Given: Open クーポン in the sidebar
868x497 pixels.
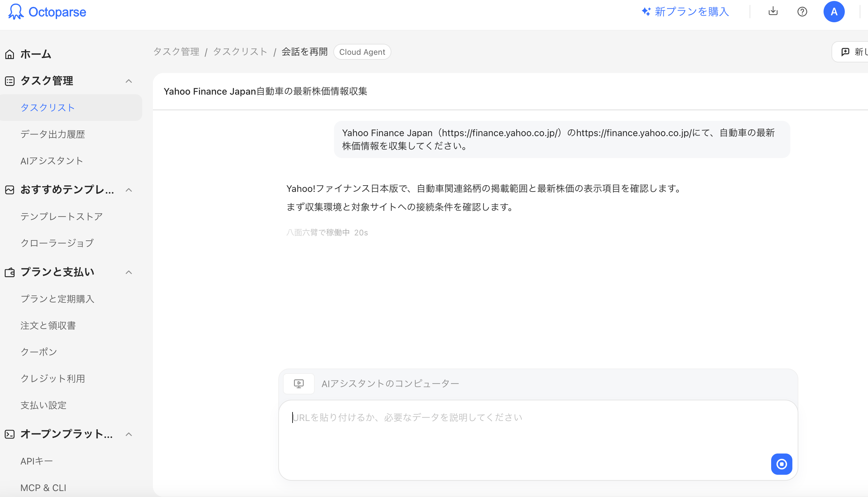Looking at the screenshot, I should tap(38, 352).
